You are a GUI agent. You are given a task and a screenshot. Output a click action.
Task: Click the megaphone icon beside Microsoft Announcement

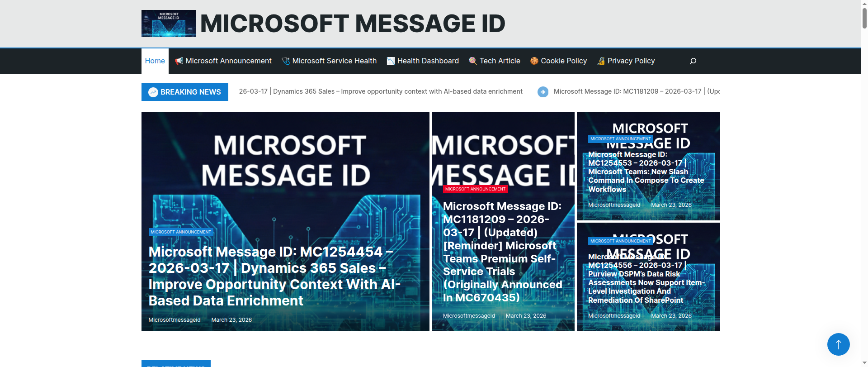coord(179,61)
